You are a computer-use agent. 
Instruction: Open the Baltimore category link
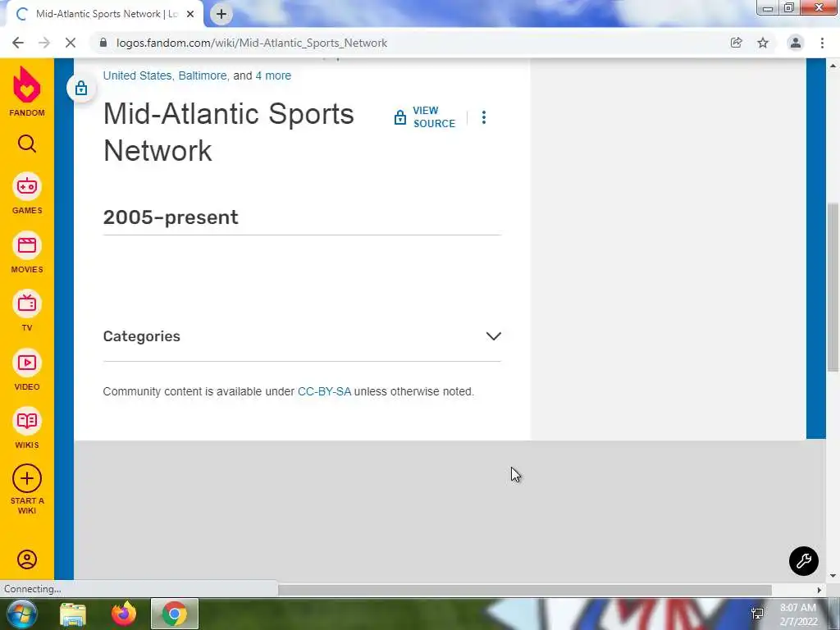(203, 75)
